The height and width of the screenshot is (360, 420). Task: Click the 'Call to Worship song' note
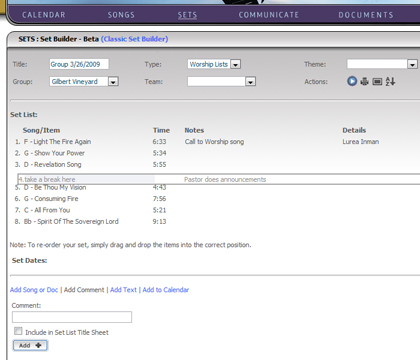pos(214,142)
